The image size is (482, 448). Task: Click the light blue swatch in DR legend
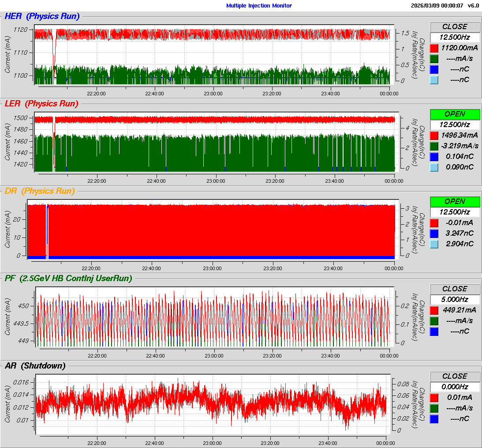434,244
